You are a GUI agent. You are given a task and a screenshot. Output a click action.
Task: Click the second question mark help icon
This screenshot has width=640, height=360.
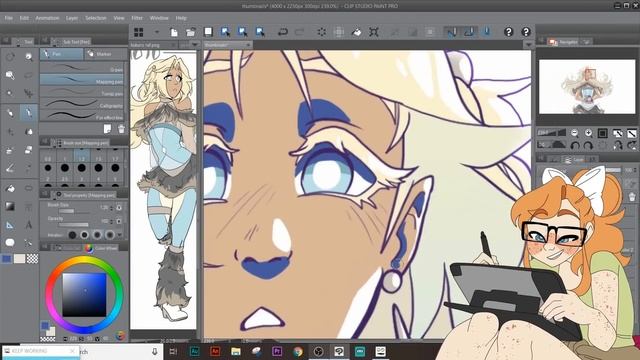tap(526, 32)
